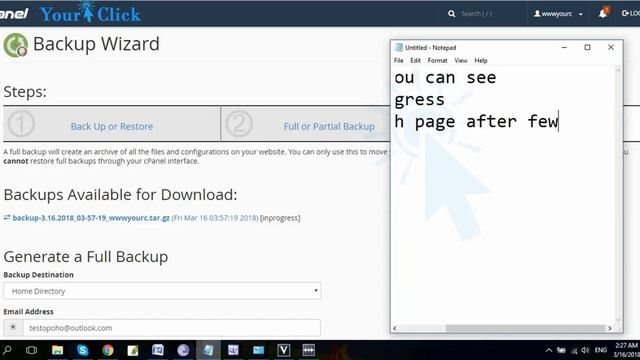Open the taskbar clock showing 2:27 AM
This screenshot has width=640, height=360.
627,350
